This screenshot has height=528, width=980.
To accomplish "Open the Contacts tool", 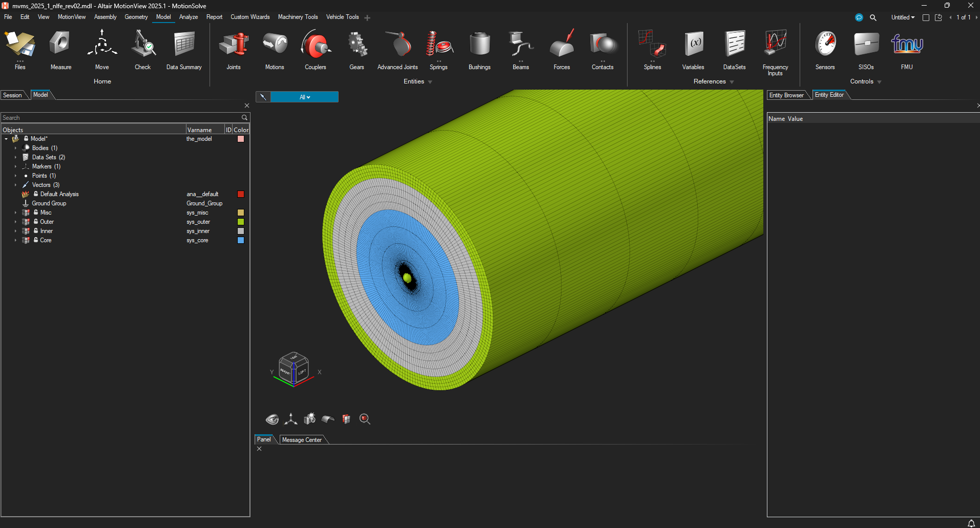I will click(602, 50).
